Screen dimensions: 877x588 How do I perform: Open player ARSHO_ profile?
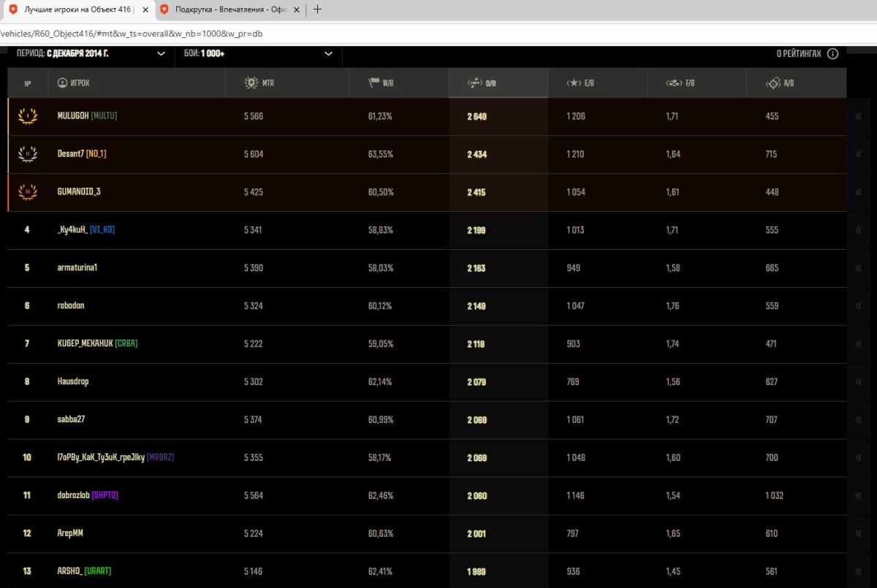[70, 572]
